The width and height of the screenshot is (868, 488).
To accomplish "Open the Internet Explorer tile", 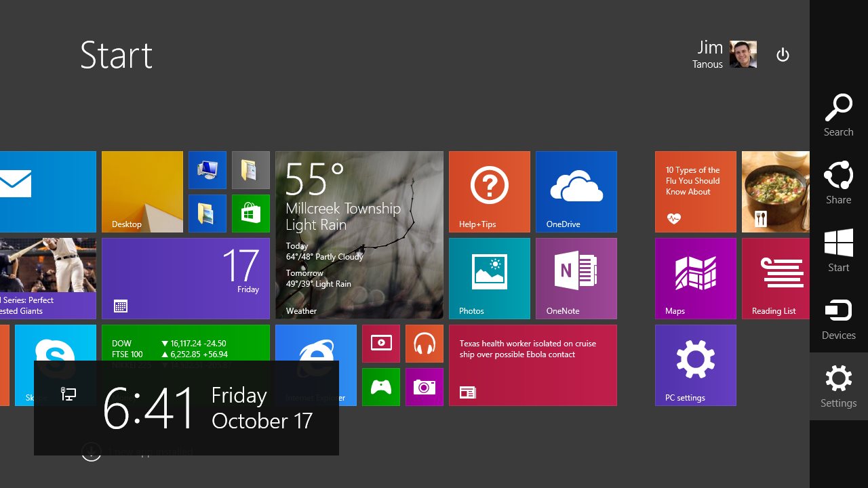I will coord(316,343).
